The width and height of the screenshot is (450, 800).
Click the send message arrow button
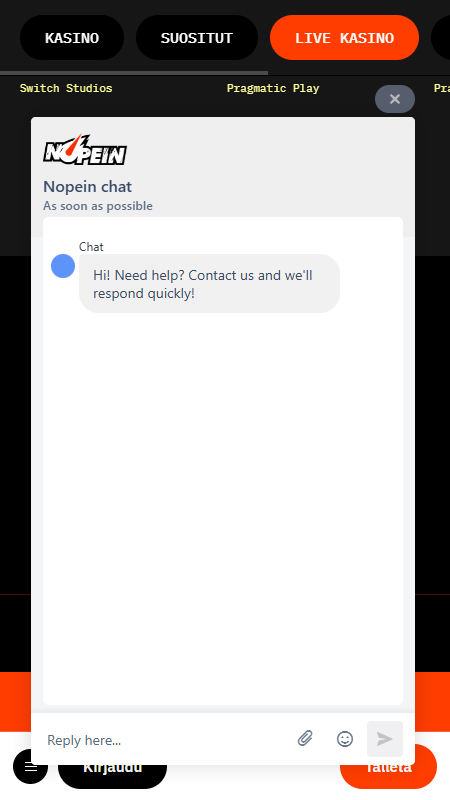tap(385, 738)
